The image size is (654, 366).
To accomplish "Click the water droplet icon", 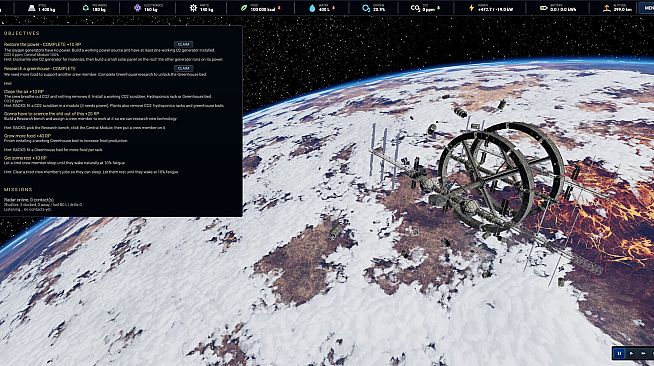I will click(312, 8).
